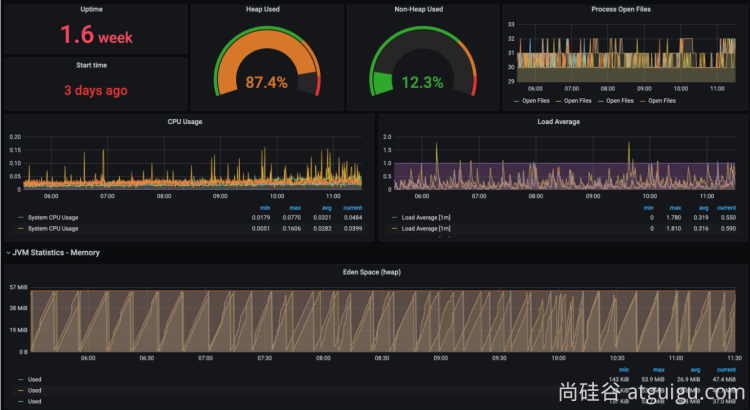Open the Process Open Files panel title
This screenshot has height=410, width=750.
click(620, 9)
